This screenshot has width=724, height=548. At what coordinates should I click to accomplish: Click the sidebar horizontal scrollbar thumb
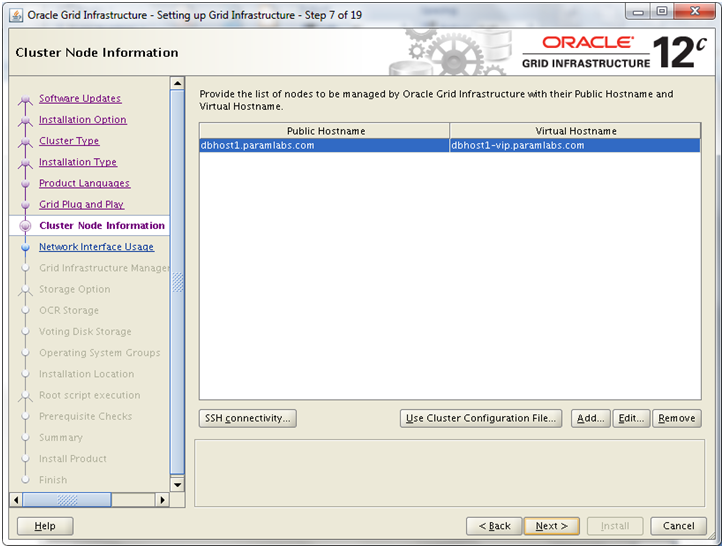(x=67, y=500)
